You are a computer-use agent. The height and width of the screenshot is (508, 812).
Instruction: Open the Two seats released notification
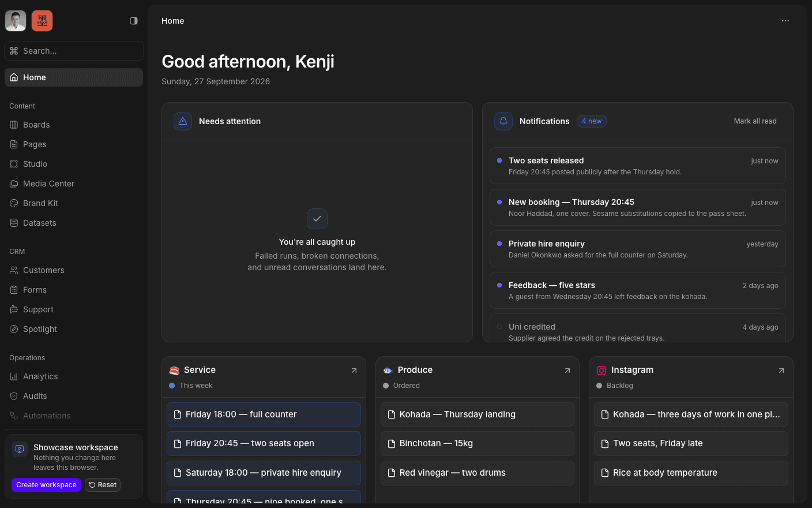point(638,166)
